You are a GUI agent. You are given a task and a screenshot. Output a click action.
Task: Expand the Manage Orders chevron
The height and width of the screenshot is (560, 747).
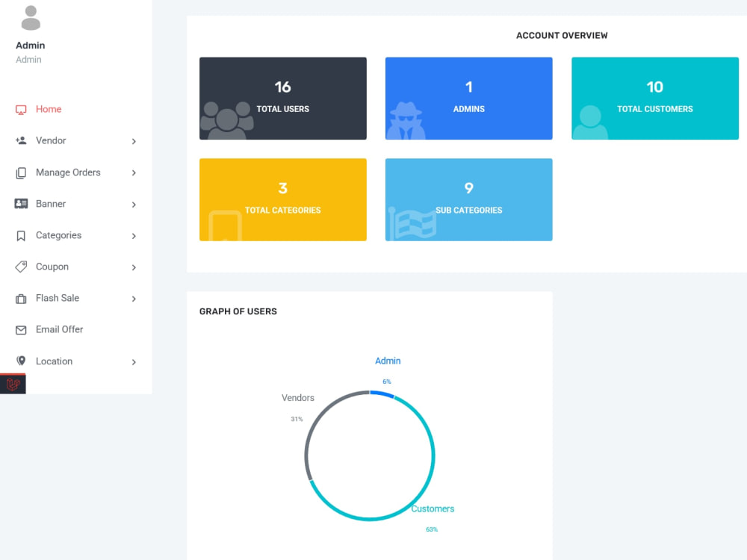pos(134,173)
